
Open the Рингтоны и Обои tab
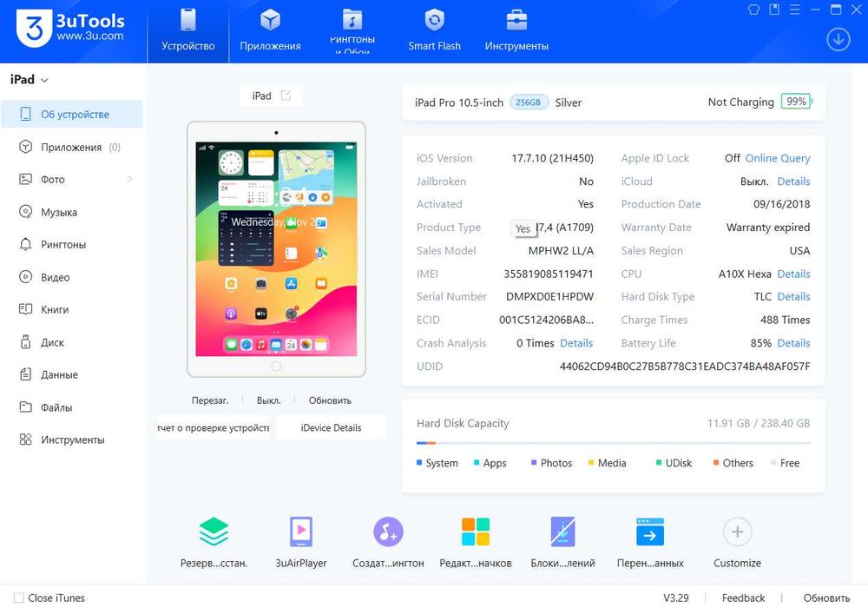tap(352, 31)
